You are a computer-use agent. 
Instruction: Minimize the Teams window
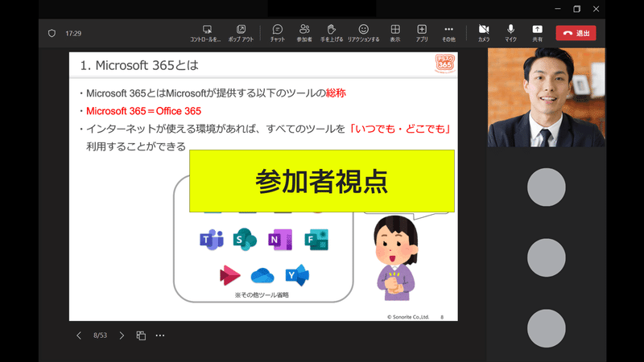coord(558,9)
